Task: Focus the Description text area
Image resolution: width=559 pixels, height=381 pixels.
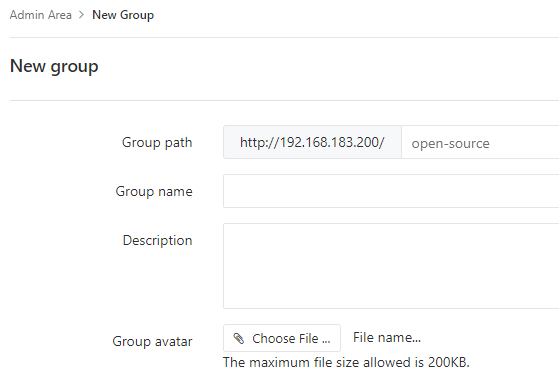Action: (391, 266)
